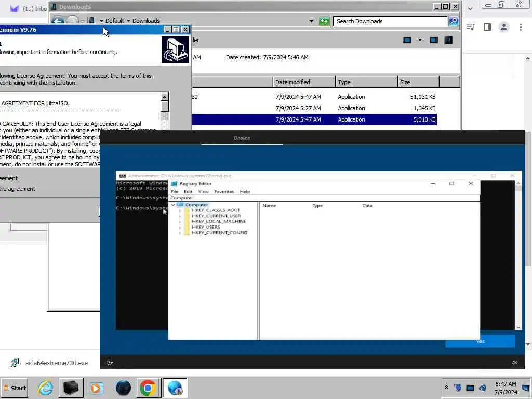532x399 pixels.
Task: Open Chrome three-dot menu
Action: pyautogui.click(x=521, y=27)
